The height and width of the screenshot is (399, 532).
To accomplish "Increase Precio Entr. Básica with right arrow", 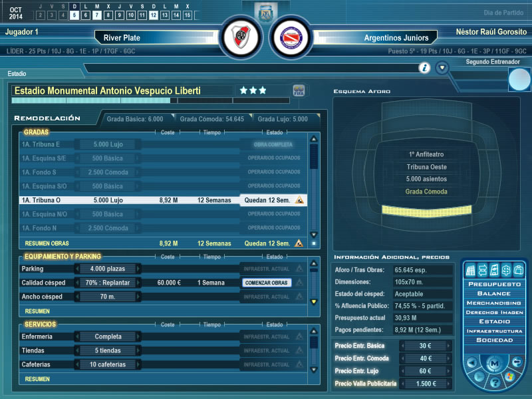I will [x=444, y=346].
